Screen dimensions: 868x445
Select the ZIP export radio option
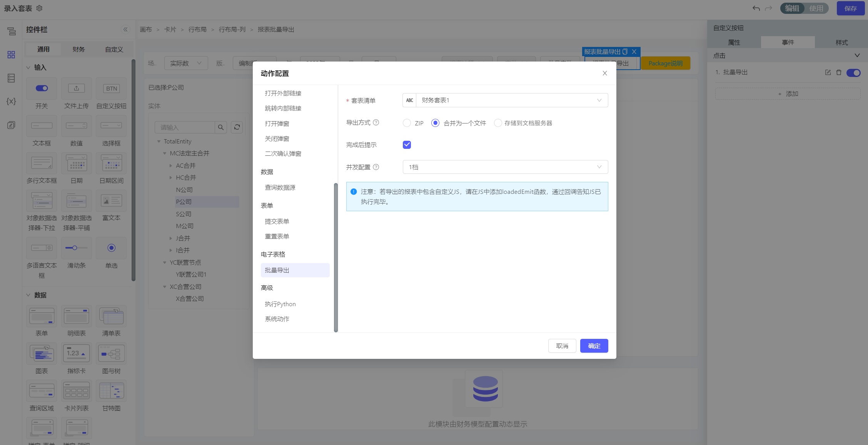click(407, 123)
